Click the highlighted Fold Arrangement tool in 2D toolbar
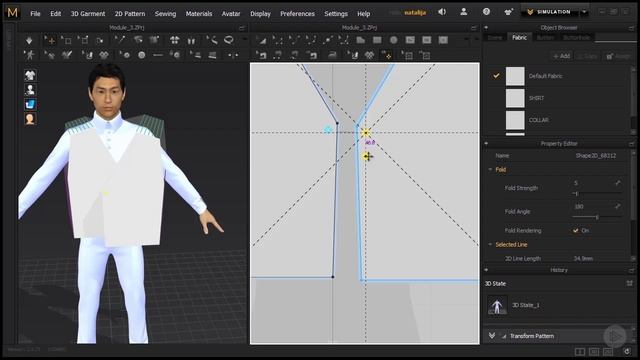 [386, 55]
